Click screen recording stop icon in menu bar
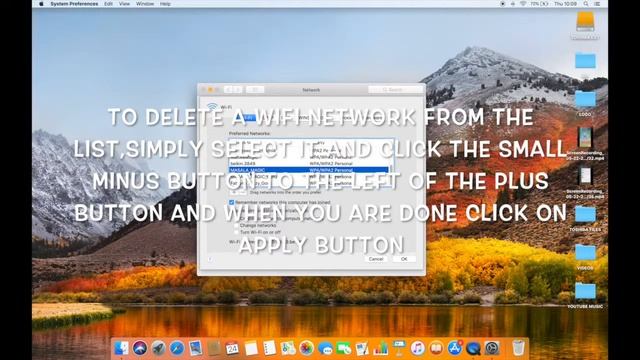The width and height of the screenshot is (640, 360). [x=502, y=4]
